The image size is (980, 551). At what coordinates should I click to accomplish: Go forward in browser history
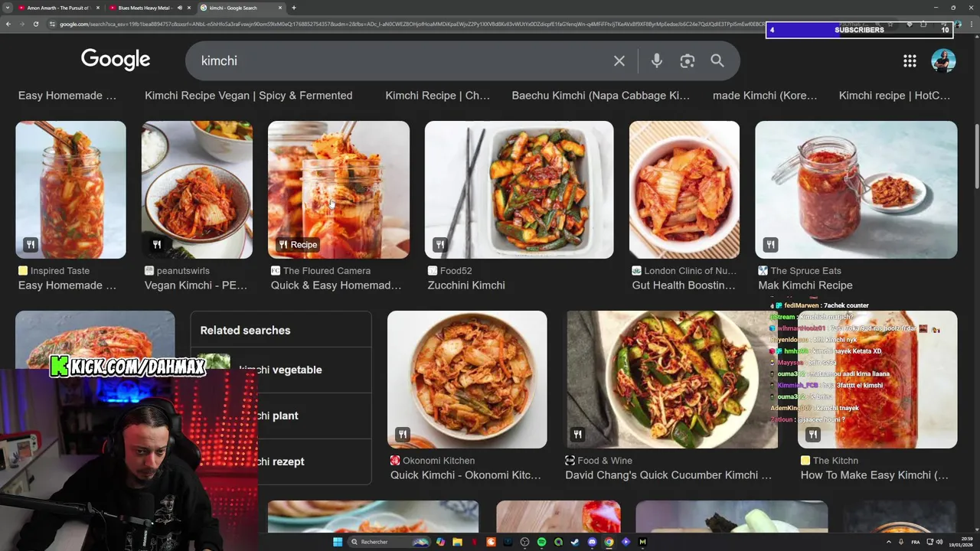[x=21, y=24]
